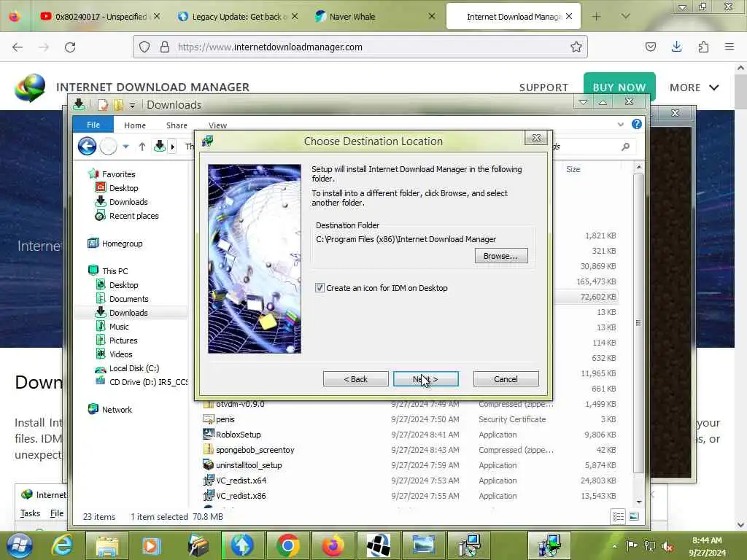
Task: Select Downloads under Favorites
Action: pyautogui.click(x=128, y=202)
